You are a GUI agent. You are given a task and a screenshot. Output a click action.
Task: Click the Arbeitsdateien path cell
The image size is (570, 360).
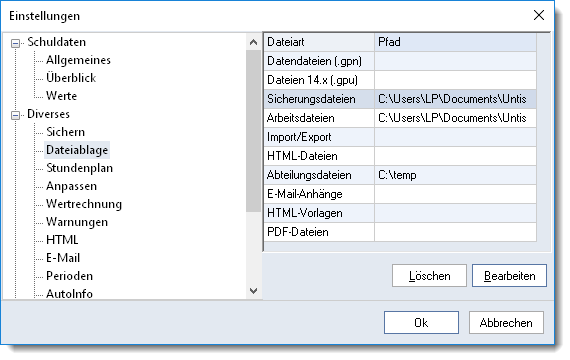point(455,118)
